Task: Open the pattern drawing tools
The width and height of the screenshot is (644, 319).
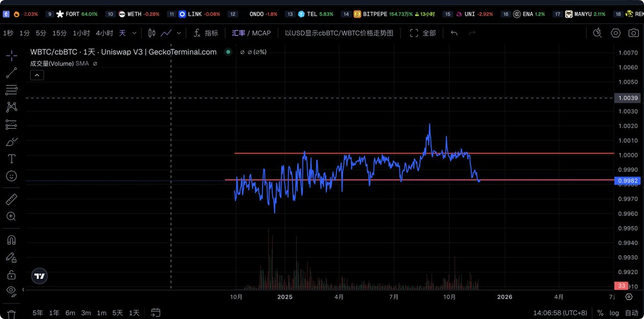Action: click(x=11, y=107)
